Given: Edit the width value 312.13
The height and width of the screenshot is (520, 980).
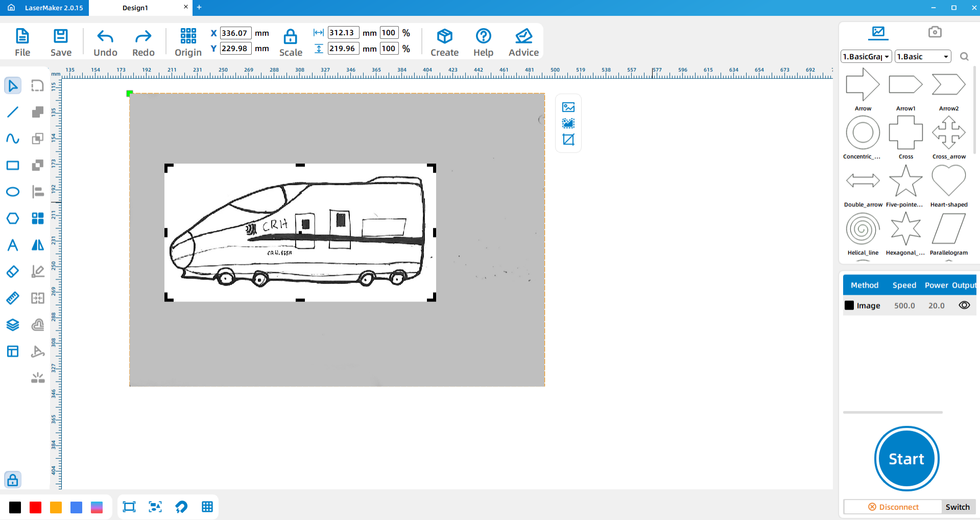Looking at the screenshot, I should (343, 33).
